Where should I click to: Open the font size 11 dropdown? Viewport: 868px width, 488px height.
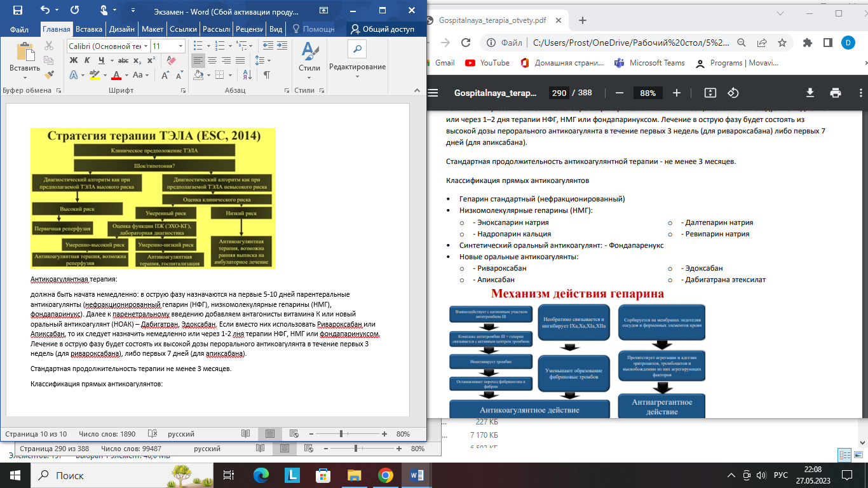[x=181, y=46]
